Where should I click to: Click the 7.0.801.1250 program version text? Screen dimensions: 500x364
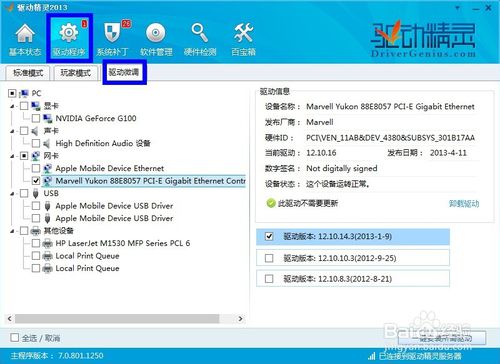(x=80, y=356)
